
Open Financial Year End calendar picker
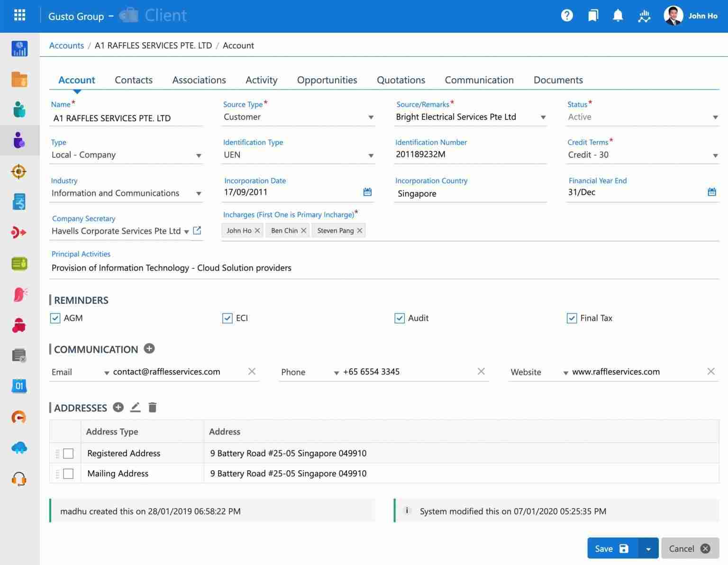(712, 192)
